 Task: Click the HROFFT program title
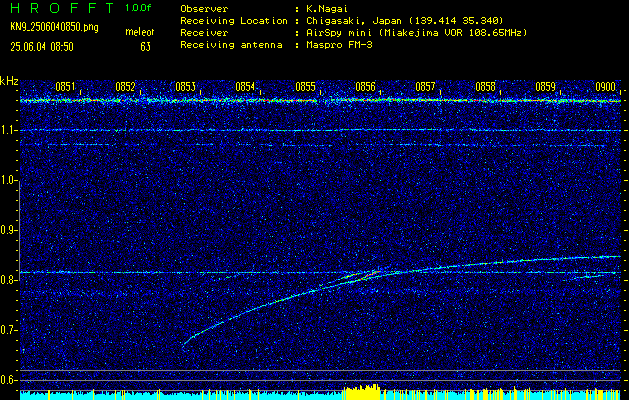(62, 8)
